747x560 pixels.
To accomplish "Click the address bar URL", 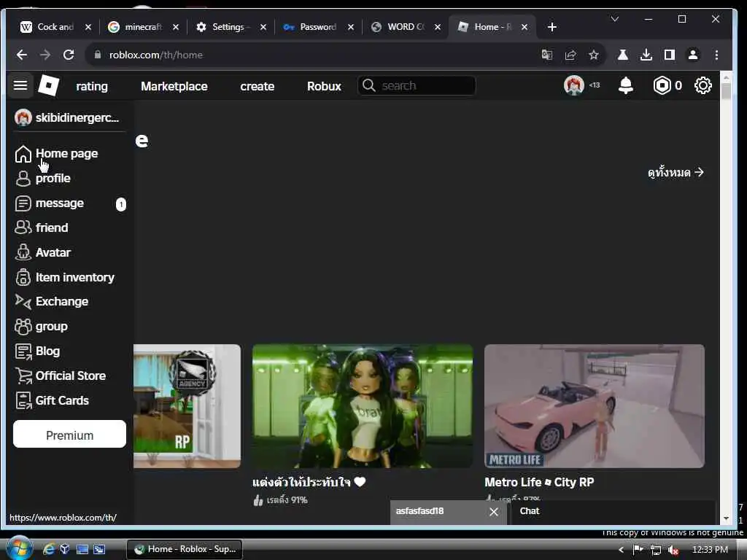I will [x=156, y=55].
